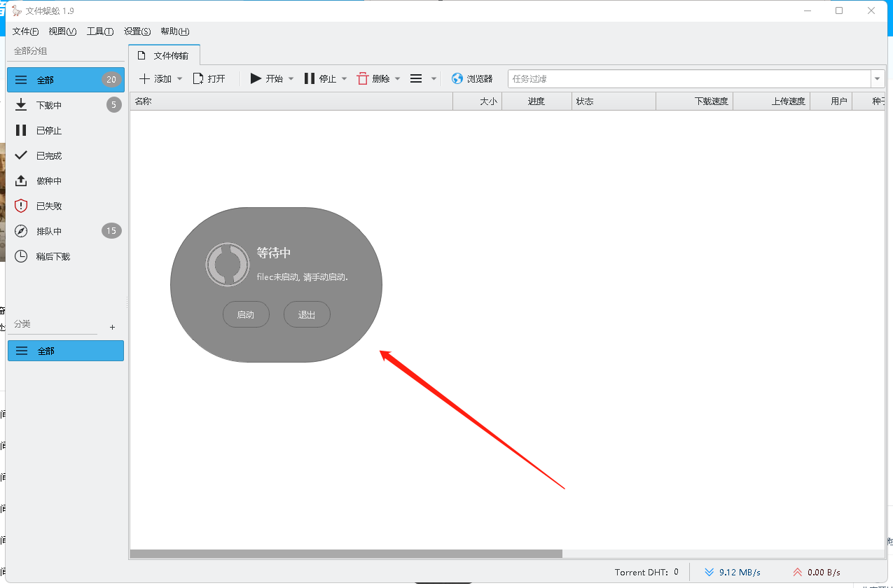Sort by the 上传速度 column header

771,101
